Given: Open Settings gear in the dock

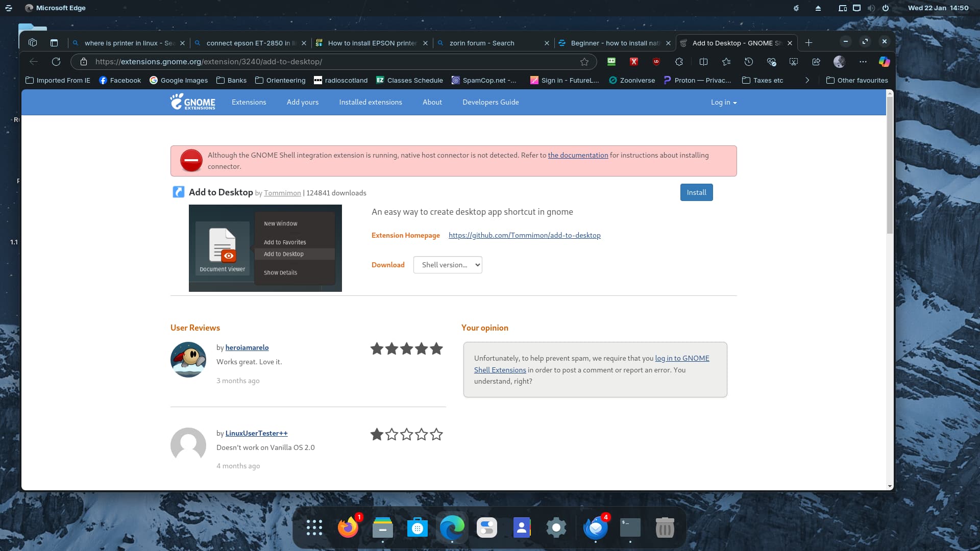Looking at the screenshot, I should click(556, 528).
